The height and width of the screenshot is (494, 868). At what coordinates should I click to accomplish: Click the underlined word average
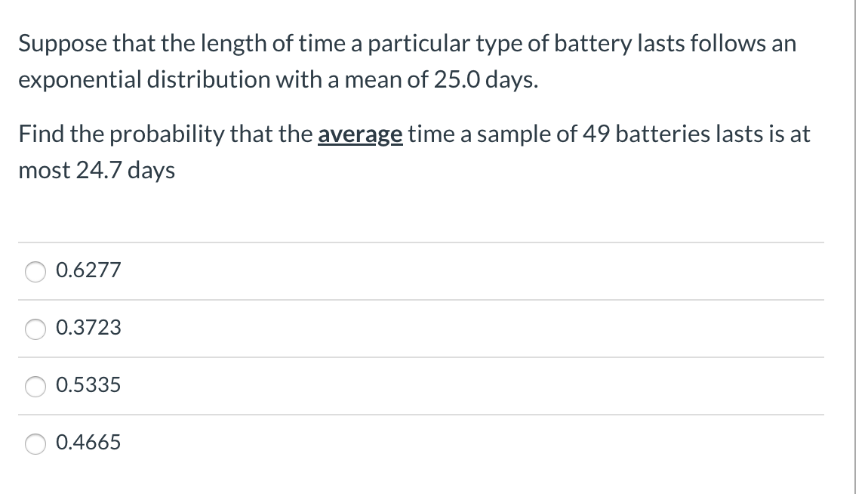click(360, 134)
